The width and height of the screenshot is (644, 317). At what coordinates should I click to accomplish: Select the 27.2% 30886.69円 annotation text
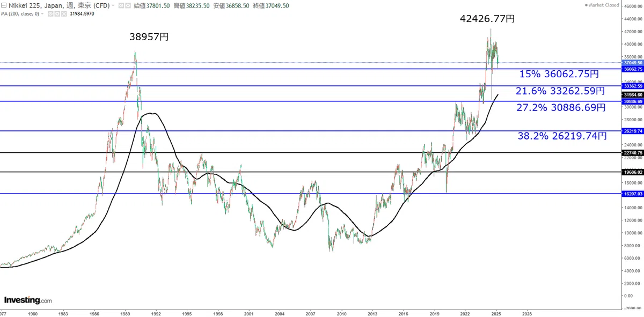coord(561,107)
